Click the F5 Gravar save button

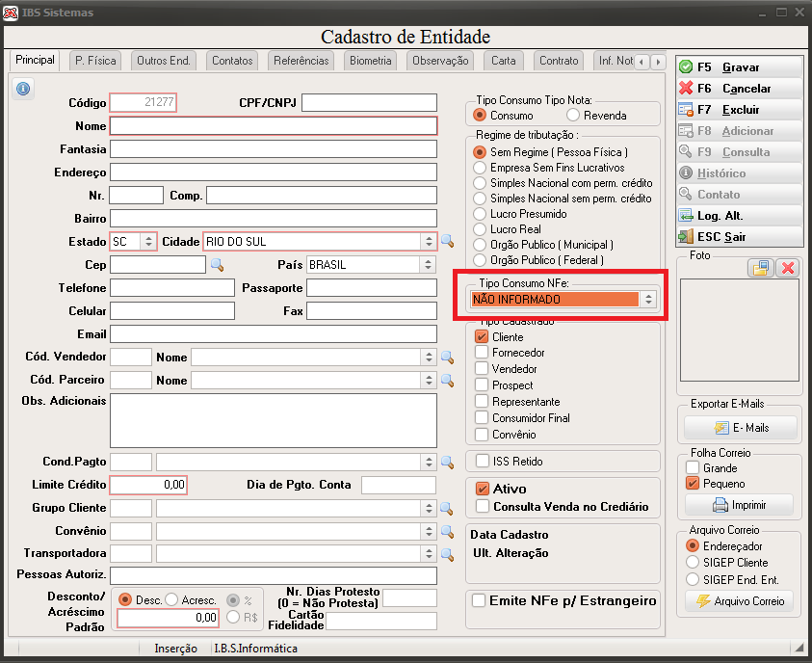click(x=740, y=66)
